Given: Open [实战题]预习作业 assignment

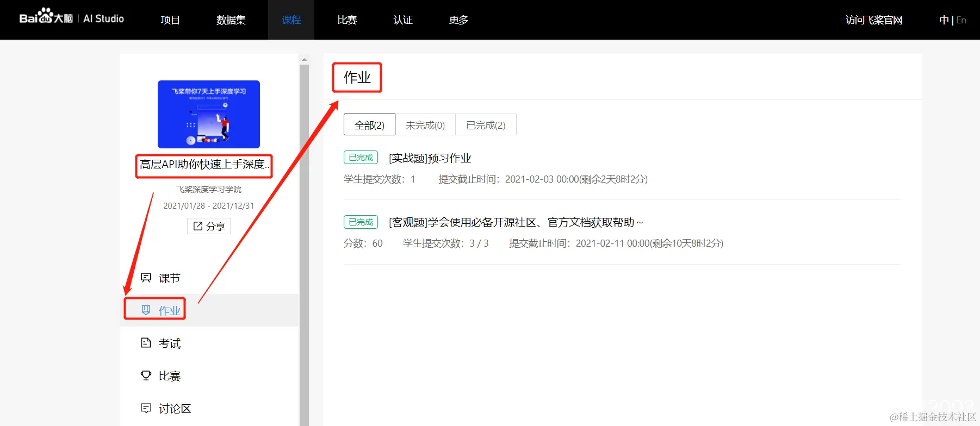Looking at the screenshot, I should click(x=430, y=158).
